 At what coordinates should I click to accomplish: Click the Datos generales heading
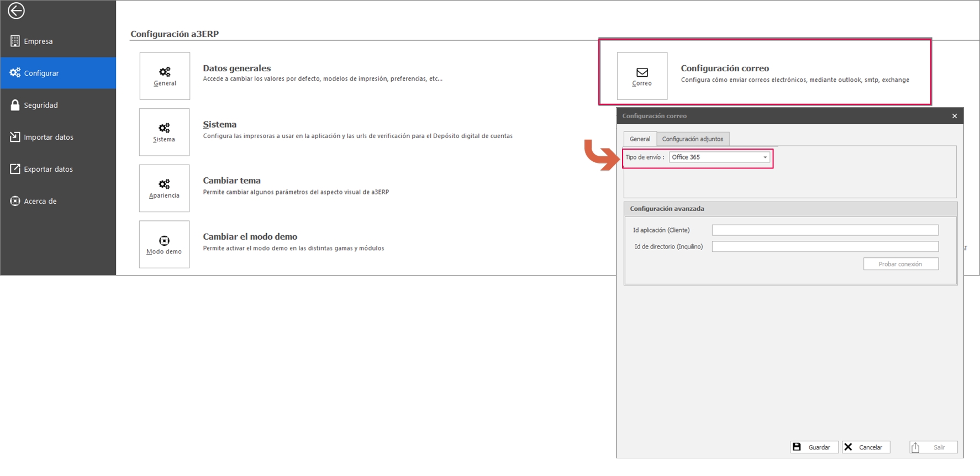237,68
